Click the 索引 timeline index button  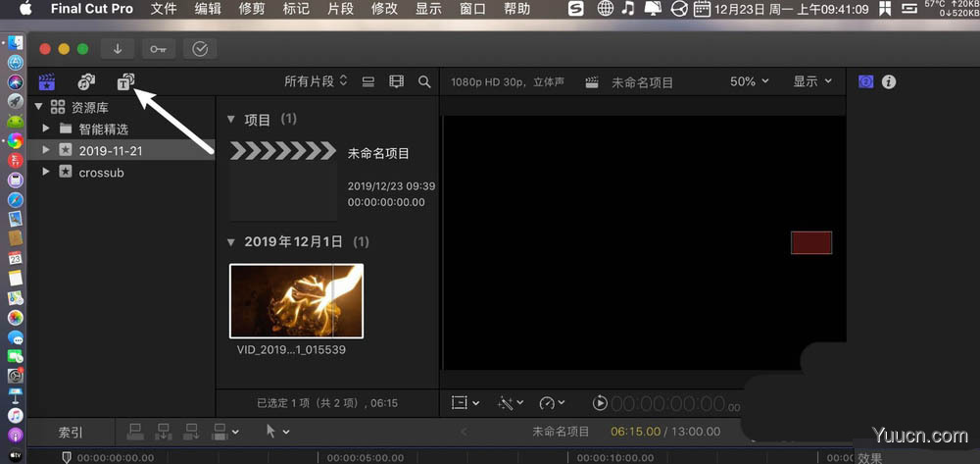coord(71,432)
